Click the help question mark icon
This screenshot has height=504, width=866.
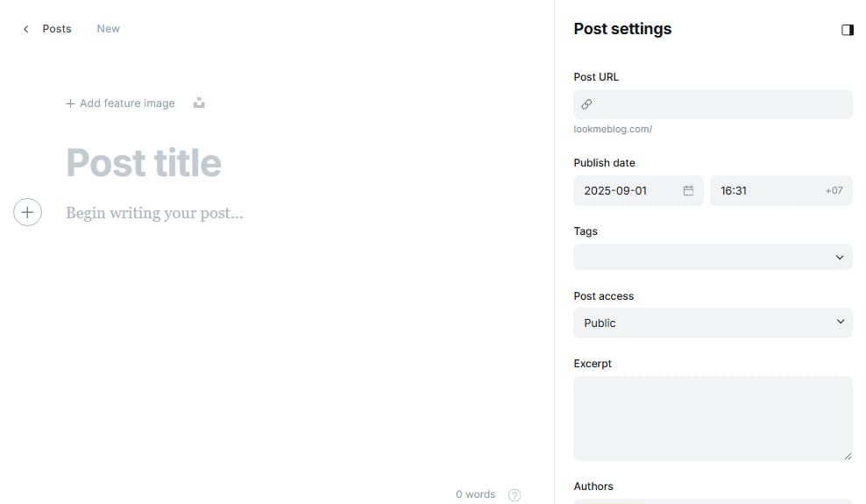click(x=515, y=494)
